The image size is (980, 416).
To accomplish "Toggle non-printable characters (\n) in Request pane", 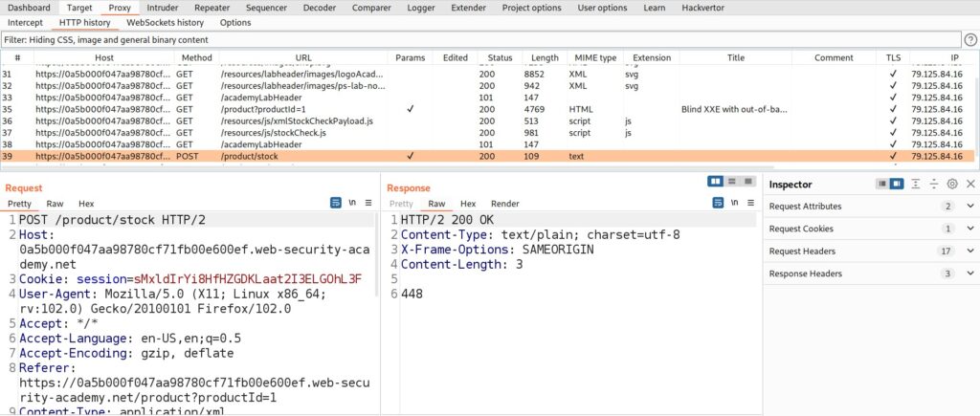I will tap(353, 204).
